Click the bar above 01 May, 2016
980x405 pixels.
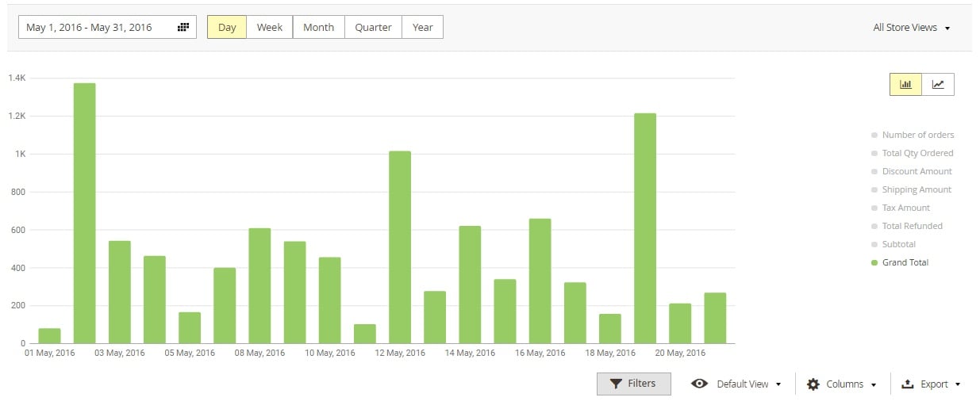[49, 336]
